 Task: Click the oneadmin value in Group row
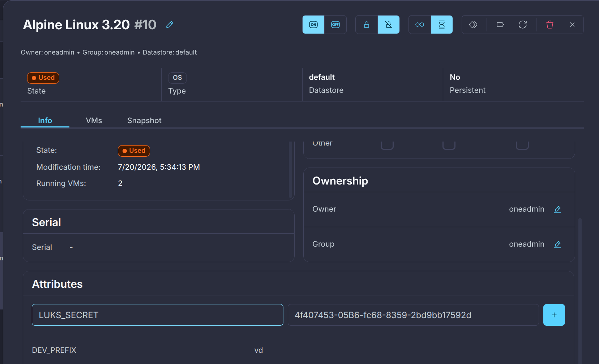[x=527, y=244]
